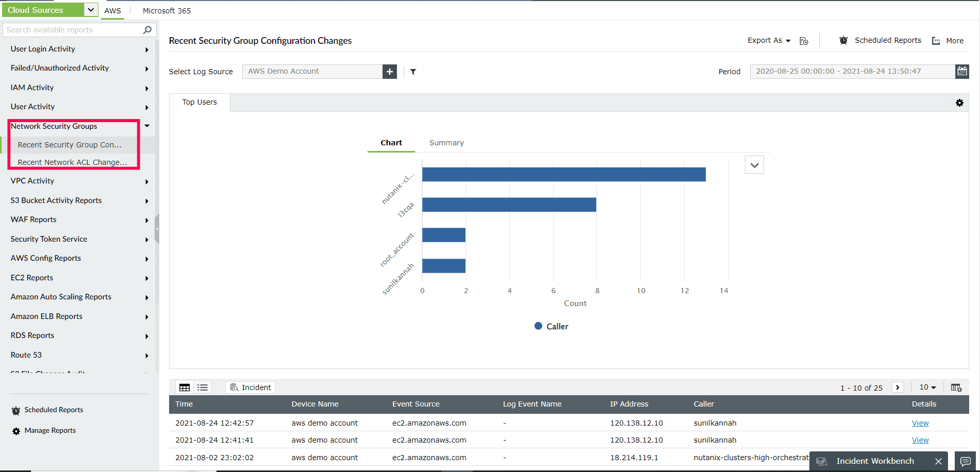Expand the VPC Activity menu
980x472 pixels.
(146, 181)
